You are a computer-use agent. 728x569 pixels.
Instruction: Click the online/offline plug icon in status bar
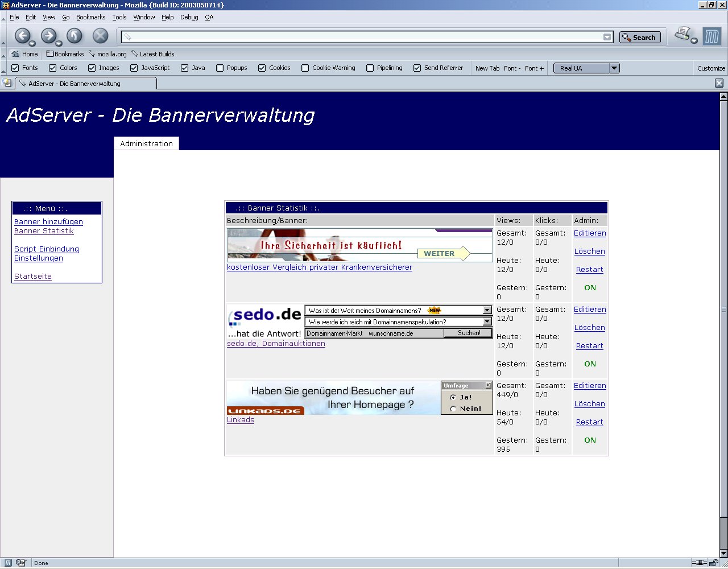699,563
